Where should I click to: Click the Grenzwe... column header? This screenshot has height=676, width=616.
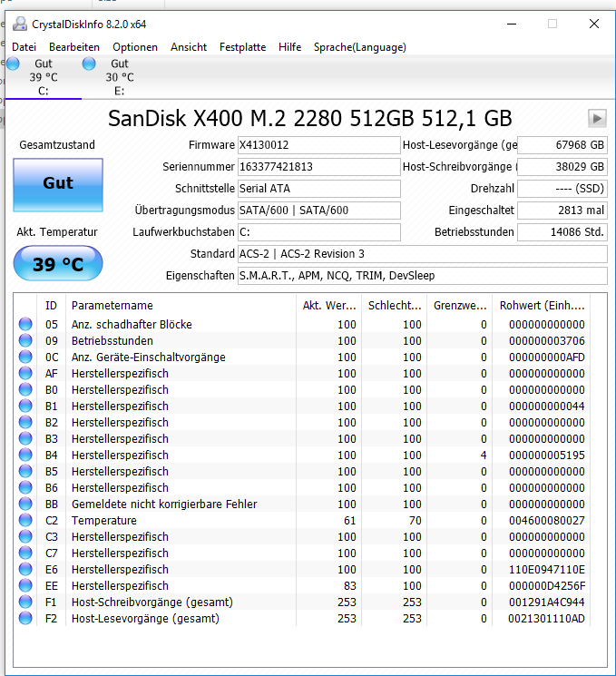coord(460,305)
